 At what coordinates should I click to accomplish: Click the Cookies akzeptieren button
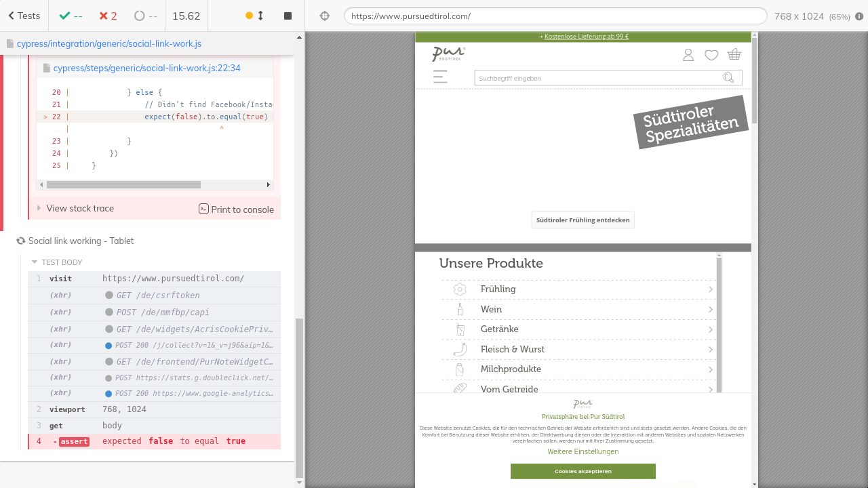coord(583,471)
